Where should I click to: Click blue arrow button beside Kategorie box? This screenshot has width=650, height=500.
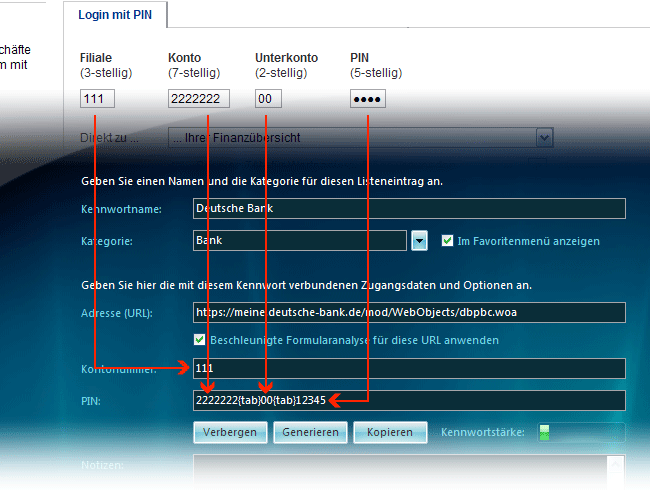click(x=420, y=241)
